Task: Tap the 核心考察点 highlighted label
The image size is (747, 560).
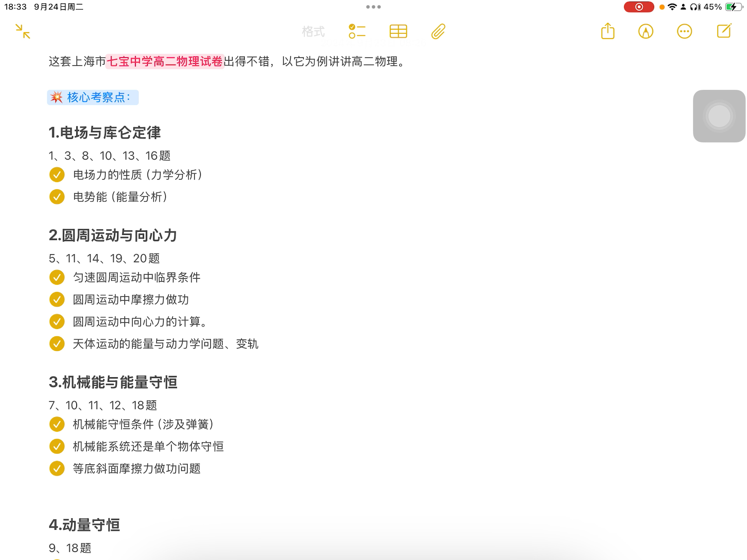Action: 93,97
